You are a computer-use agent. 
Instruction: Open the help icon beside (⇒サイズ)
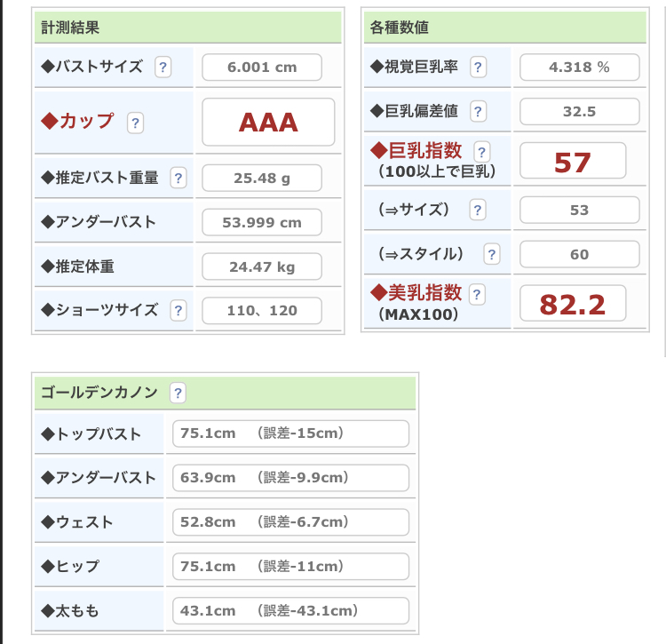click(478, 210)
